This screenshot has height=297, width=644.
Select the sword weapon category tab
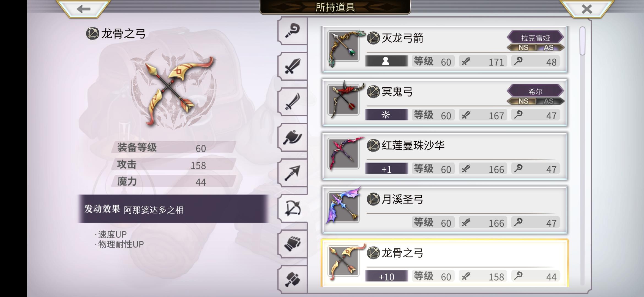pos(292,66)
